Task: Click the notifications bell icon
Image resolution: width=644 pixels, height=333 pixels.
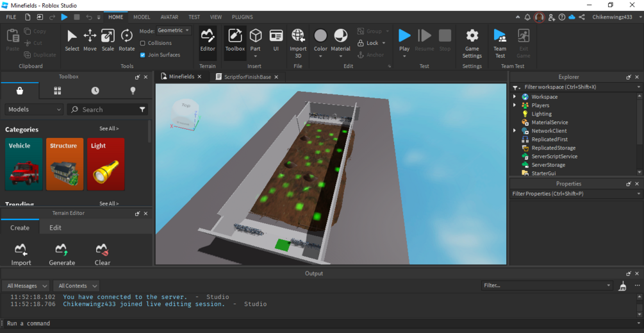Action: coord(528,17)
